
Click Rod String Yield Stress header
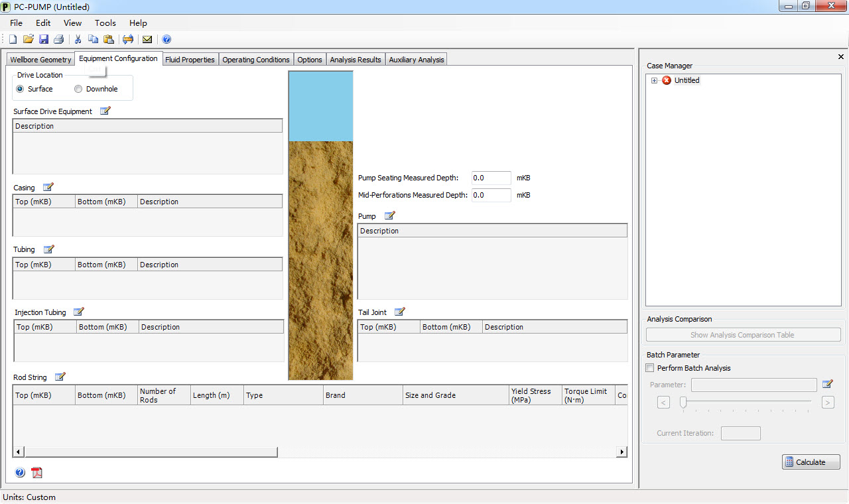535,395
